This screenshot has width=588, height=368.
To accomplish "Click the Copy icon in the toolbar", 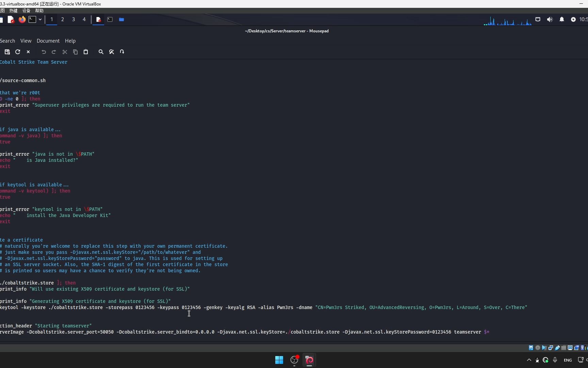I will pyautogui.click(x=75, y=52).
